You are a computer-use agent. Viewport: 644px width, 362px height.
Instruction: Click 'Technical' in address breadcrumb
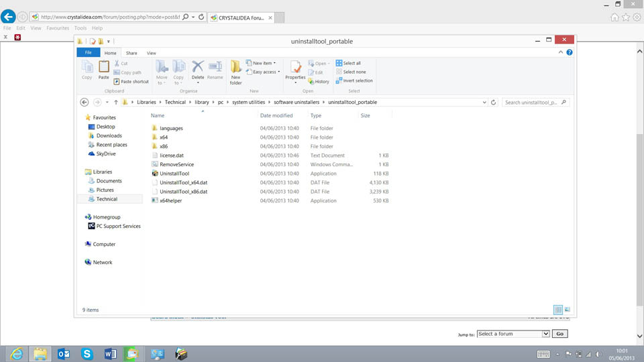pyautogui.click(x=175, y=102)
